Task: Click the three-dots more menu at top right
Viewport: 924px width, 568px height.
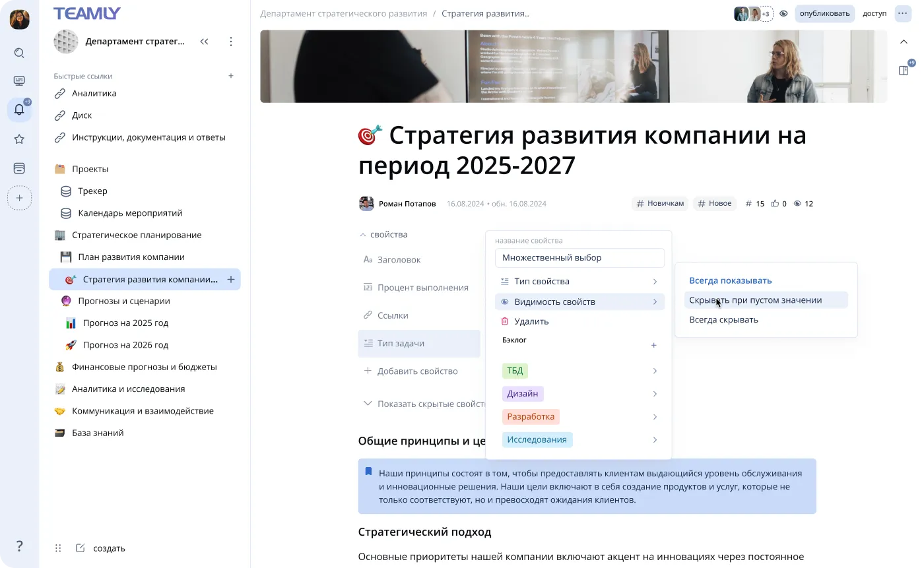Action: click(902, 13)
